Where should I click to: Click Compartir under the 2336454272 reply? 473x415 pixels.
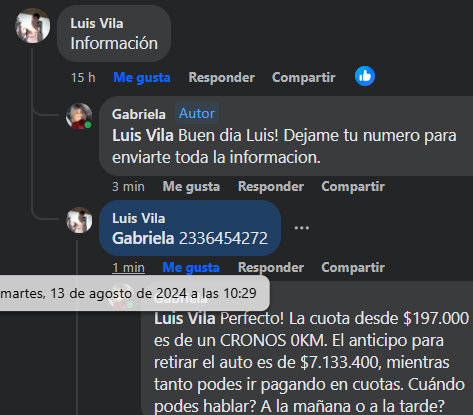353,268
